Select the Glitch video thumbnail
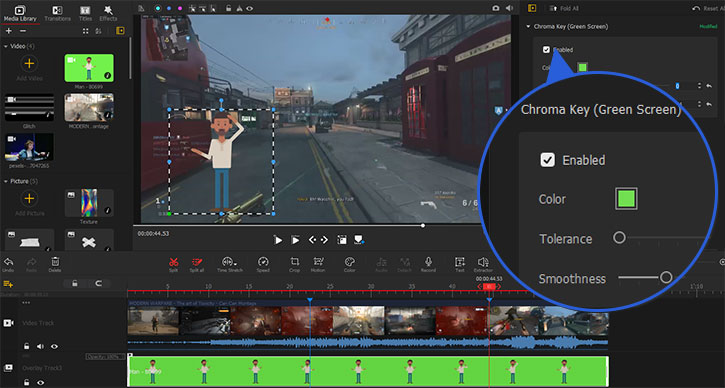 click(x=29, y=108)
